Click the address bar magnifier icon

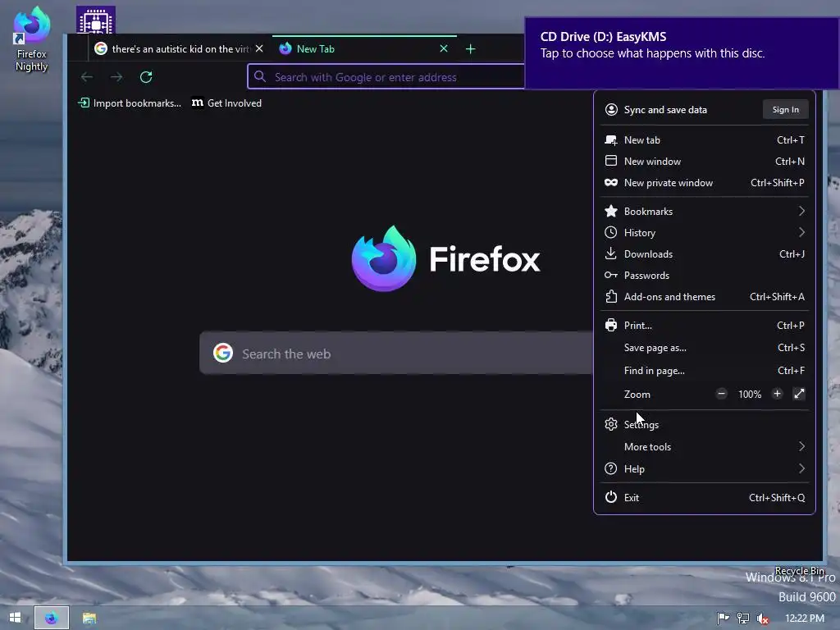coord(260,76)
